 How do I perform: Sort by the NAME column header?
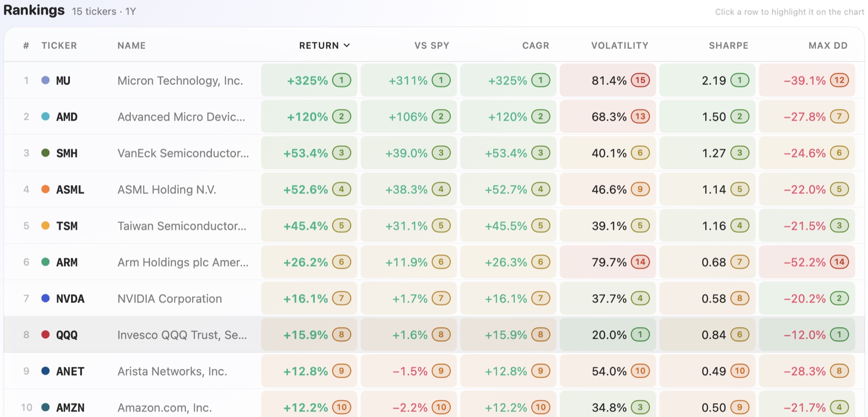[x=132, y=45]
